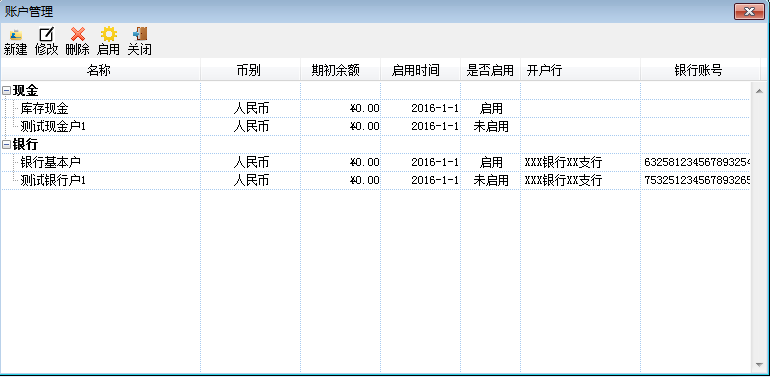The image size is (770, 377).
Task: Close the 账户管理 window with red X
Action: click(x=749, y=11)
